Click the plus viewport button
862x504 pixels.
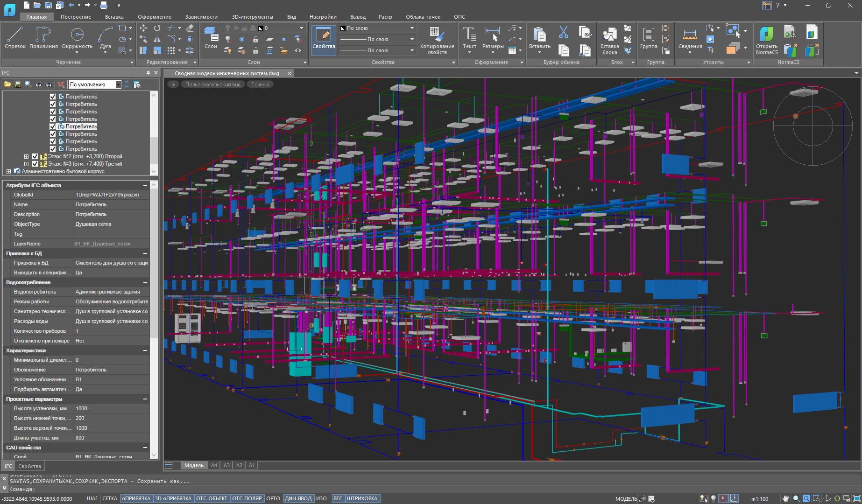click(173, 84)
